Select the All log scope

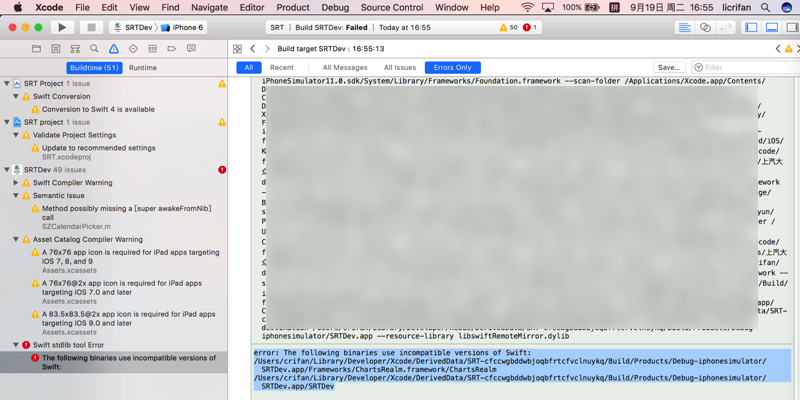pyautogui.click(x=248, y=67)
